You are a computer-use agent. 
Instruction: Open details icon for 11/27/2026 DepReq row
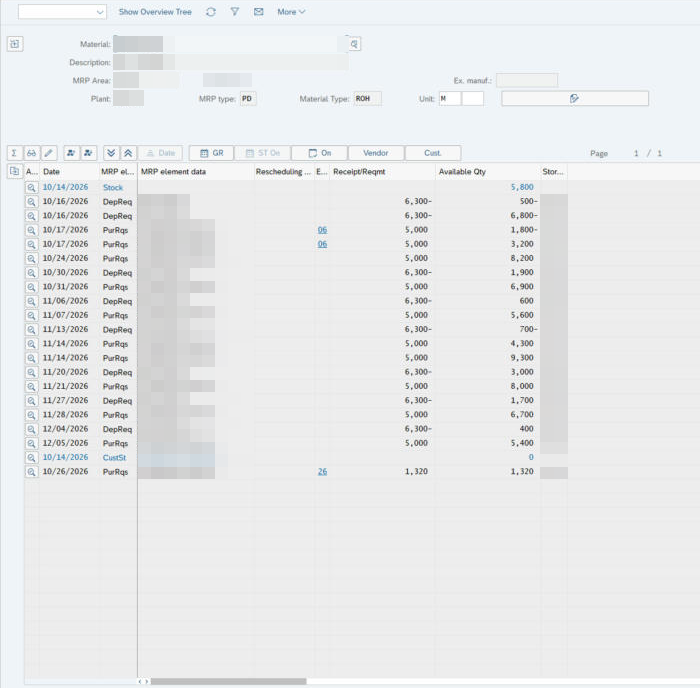[31, 401]
